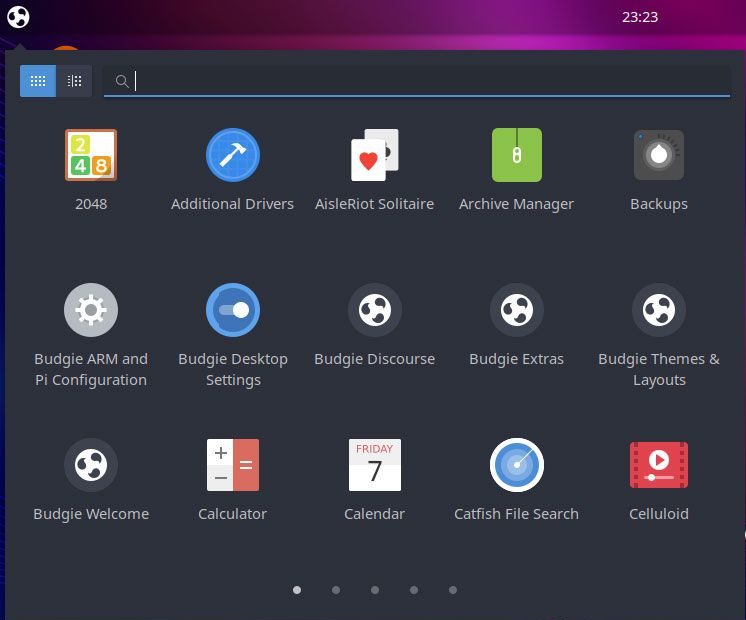Open Budgie Themes & Layouts icon
This screenshot has height=620, width=746.
658,310
